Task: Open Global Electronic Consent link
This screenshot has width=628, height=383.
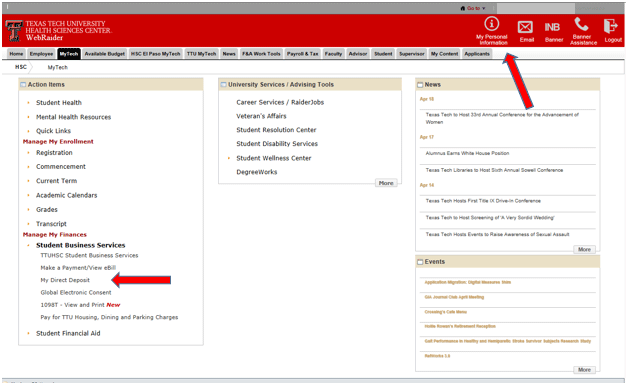Action: click(x=76, y=292)
